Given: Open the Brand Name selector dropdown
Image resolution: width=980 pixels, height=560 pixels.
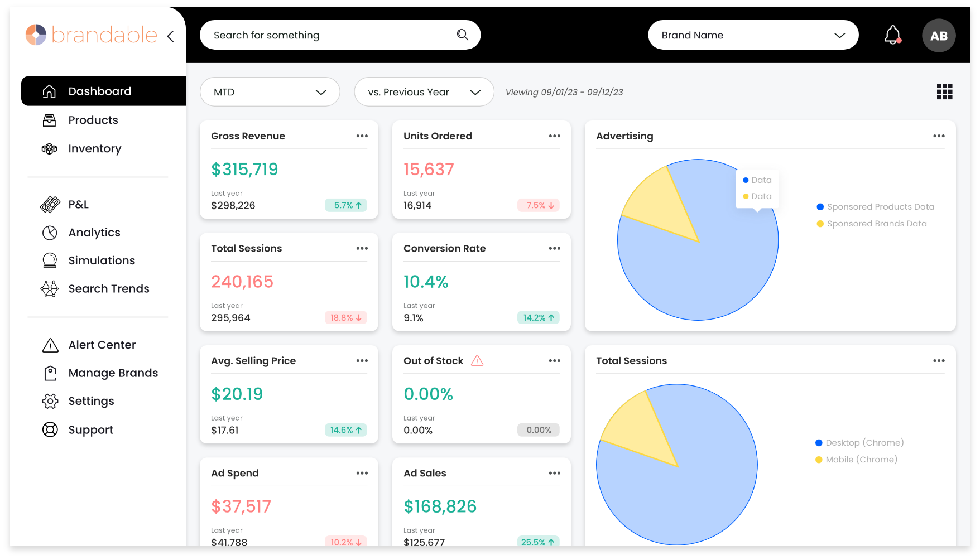Looking at the screenshot, I should tap(753, 35).
